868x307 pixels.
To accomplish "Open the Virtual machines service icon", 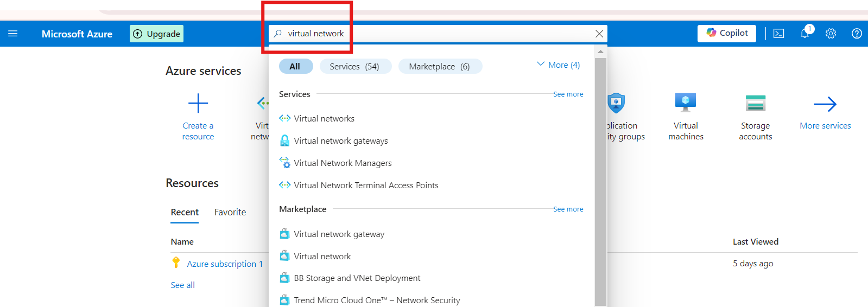I will pos(686,103).
